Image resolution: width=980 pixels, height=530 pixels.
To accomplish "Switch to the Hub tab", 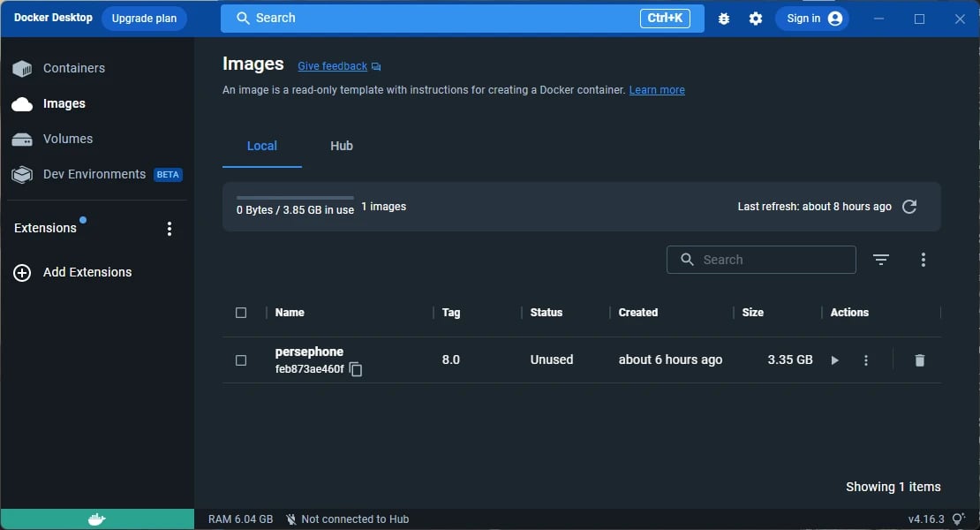I will [x=342, y=146].
